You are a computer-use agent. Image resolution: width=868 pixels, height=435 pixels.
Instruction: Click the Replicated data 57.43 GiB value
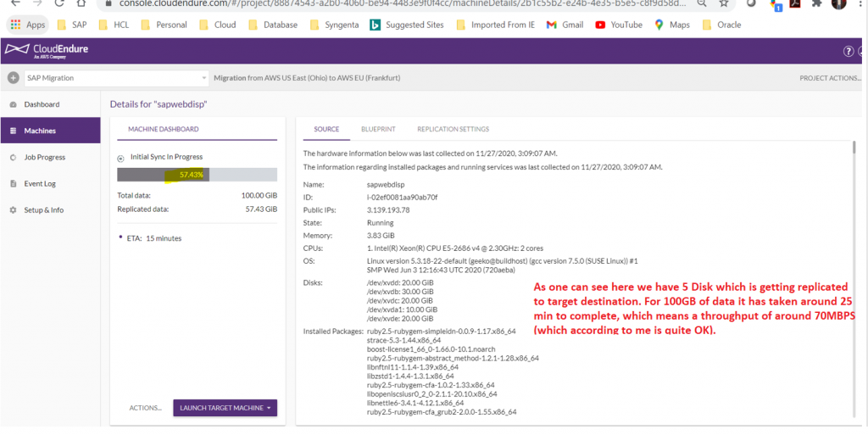261,209
